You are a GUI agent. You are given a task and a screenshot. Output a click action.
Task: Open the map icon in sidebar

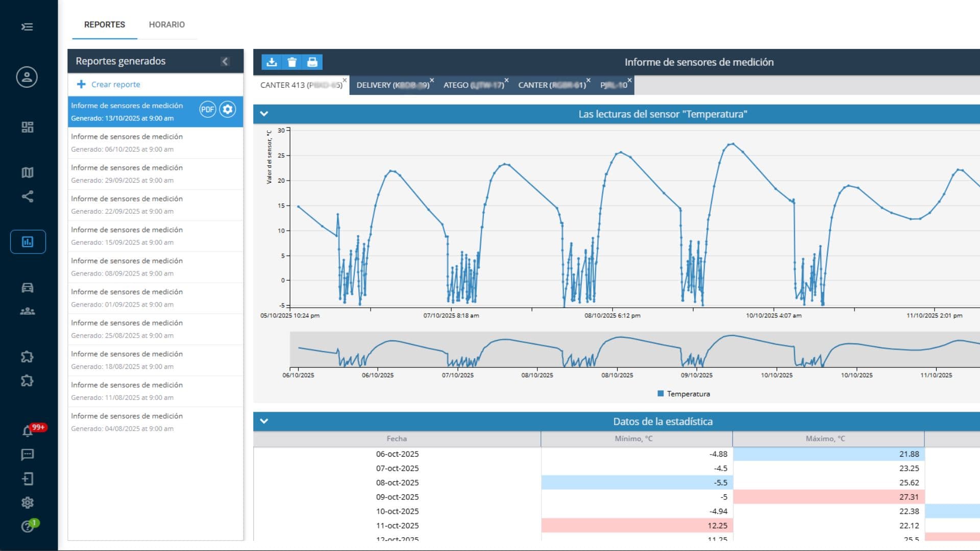click(28, 172)
